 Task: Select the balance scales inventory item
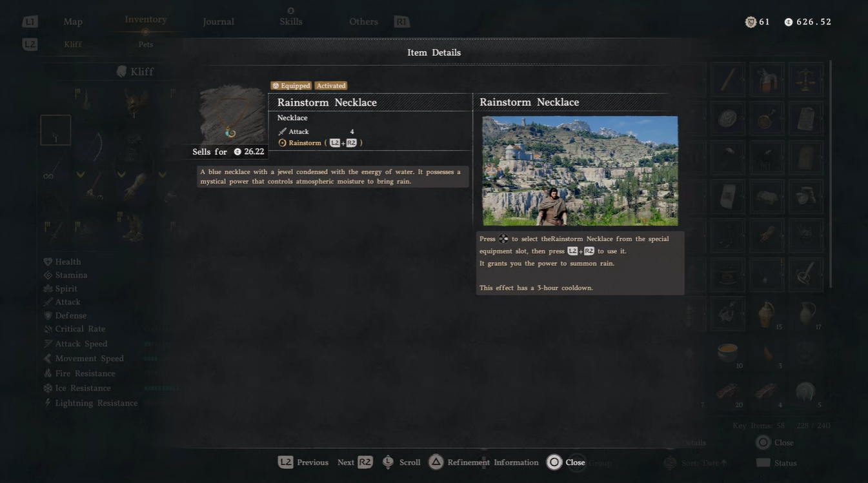pos(806,79)
